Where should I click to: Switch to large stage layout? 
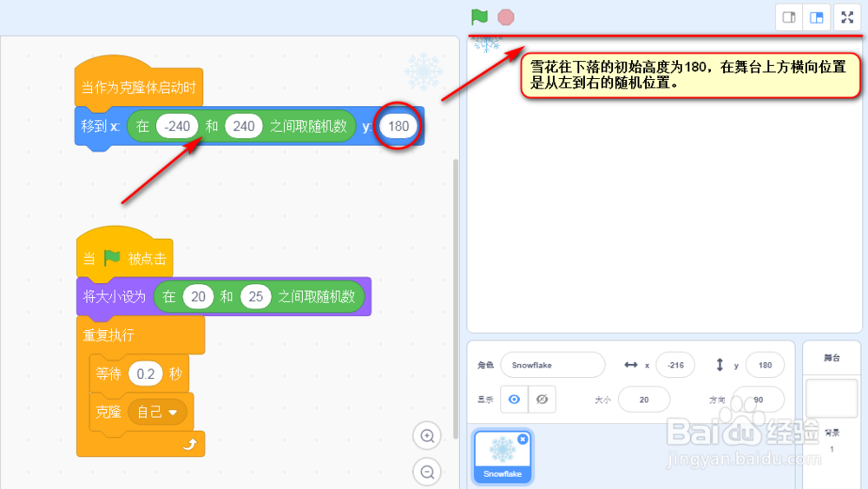tap(817, 17)
